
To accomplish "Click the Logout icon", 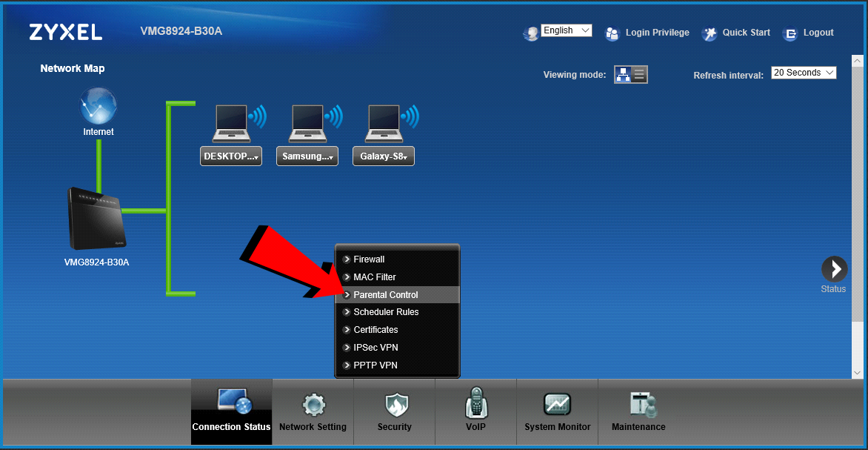I will (790, 34).
